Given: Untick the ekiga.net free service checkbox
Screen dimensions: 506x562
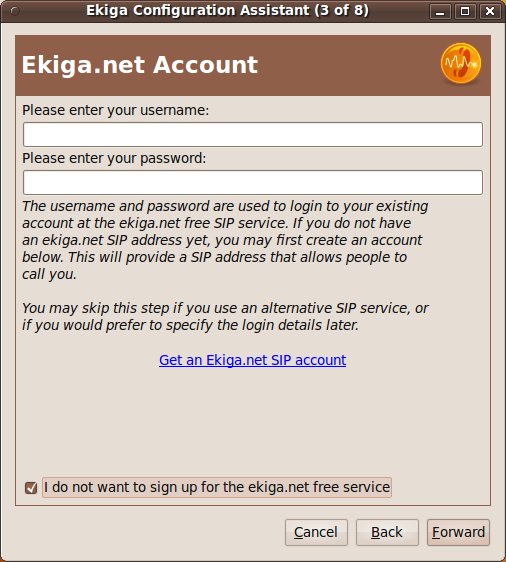Looking at the screenshot, I should [x=31, y=487].
